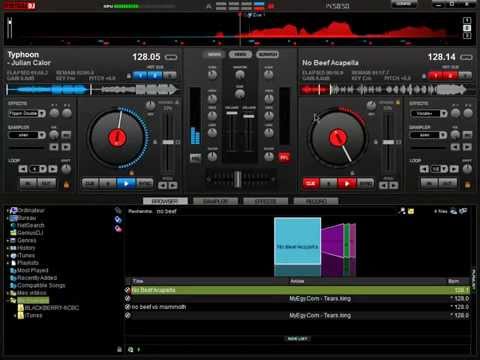The image size is (480, 360).
Task: Toggle smart loop lock on right deck
Action: tap(468, 184)
